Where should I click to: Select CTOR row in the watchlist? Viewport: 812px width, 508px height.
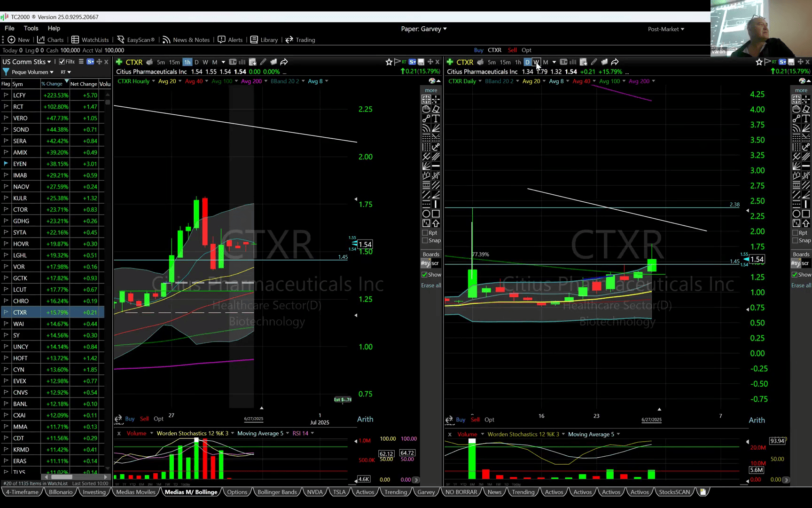tap(20, 209)
